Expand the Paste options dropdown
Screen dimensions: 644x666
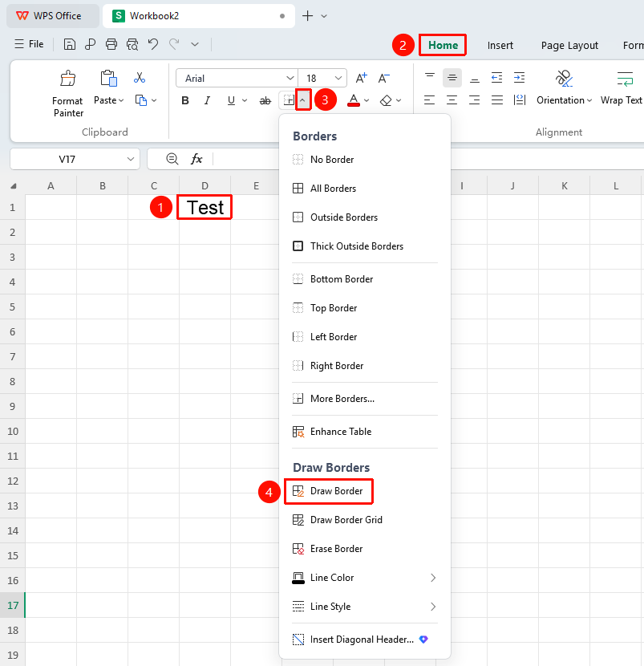tap(121, 100)
